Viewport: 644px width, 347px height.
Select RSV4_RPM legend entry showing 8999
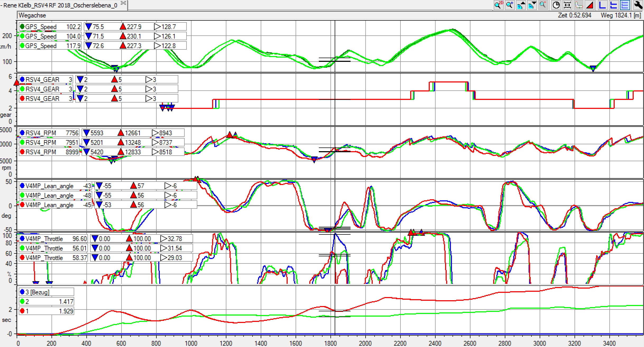[49, 152]
